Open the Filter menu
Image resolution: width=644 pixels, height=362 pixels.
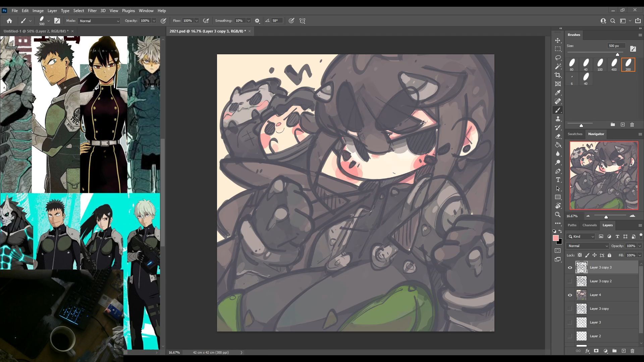pos(92,11)
